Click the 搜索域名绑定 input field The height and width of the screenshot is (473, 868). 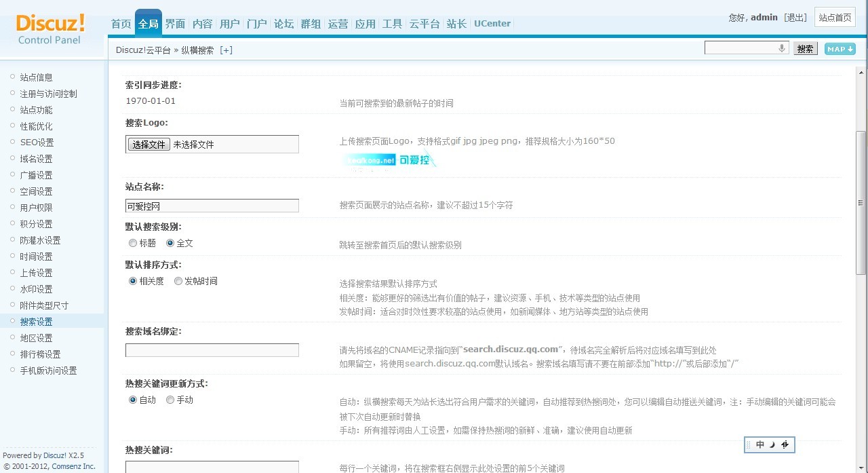tap(212, 350)
